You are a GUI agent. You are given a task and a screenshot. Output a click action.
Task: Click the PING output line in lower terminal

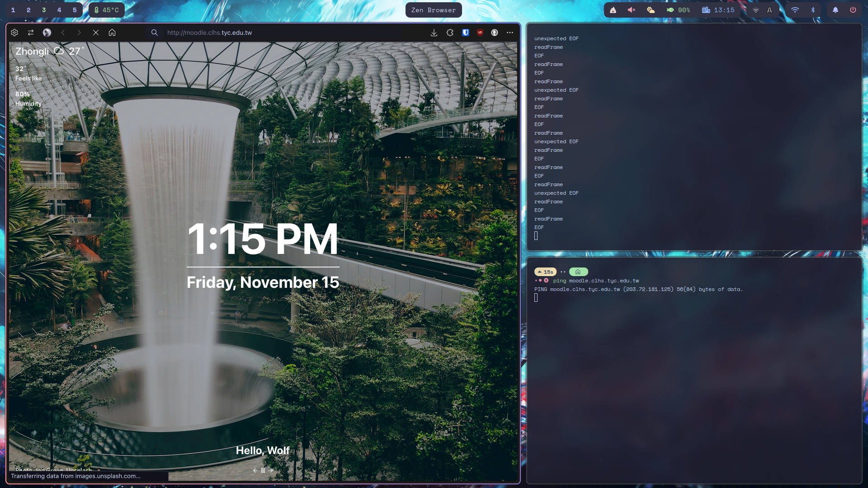638,289
